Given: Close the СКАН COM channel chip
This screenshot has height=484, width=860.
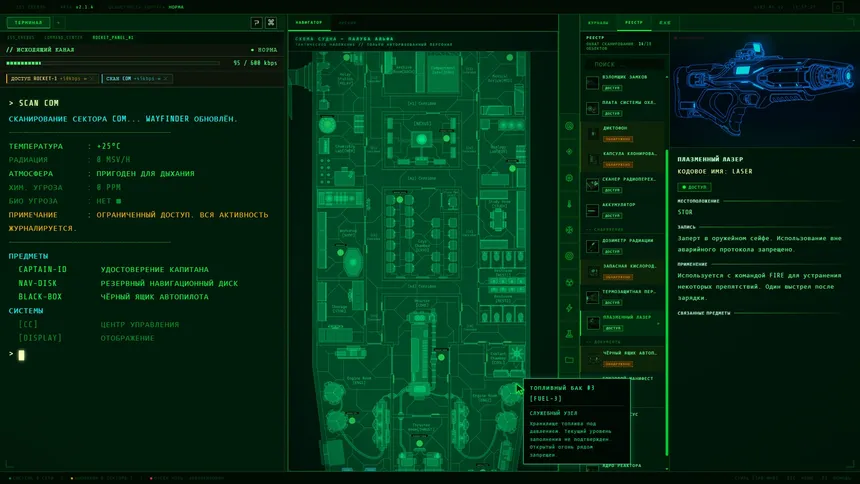Looking at the screenshot, I should (x=166, y=78).
